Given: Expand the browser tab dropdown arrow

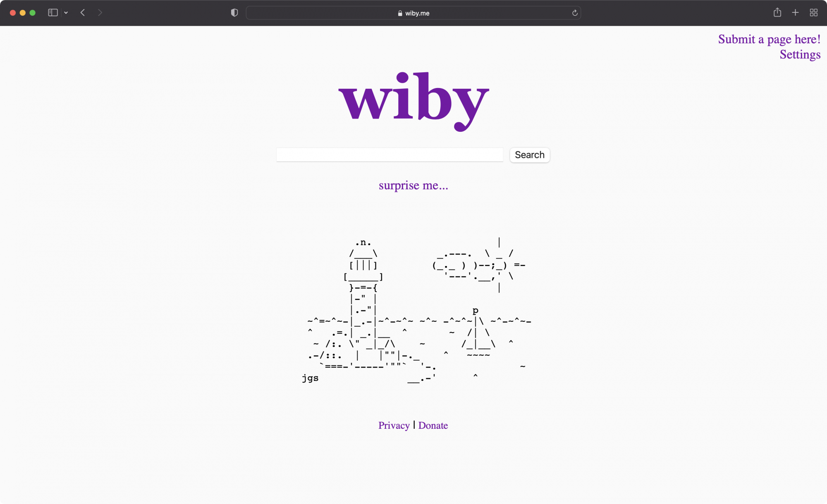Looking at the screenshot, I should (66, 13).
